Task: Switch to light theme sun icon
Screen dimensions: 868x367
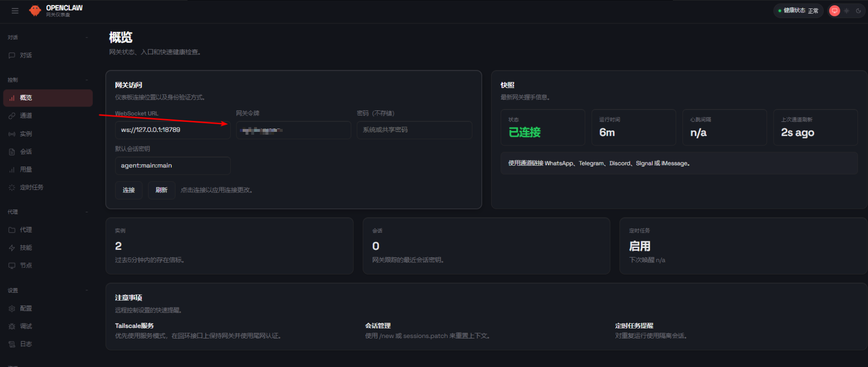Action: click(847, 10)
